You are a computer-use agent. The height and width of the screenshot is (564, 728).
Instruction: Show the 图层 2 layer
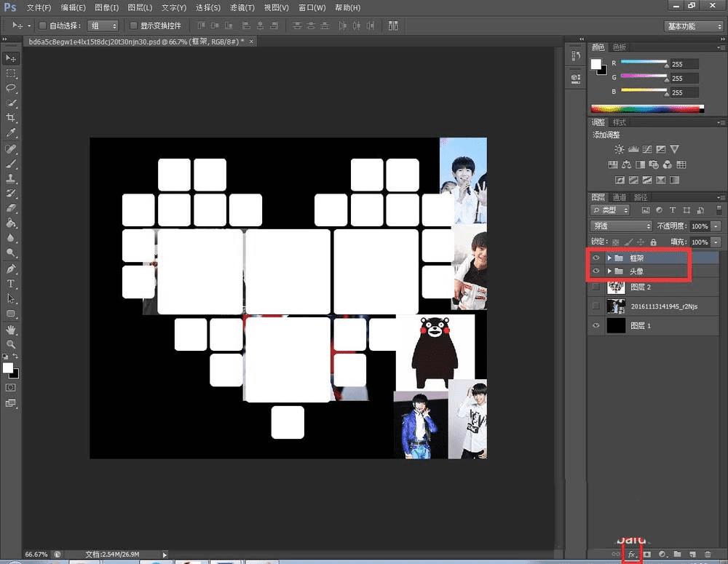pos(596,287)
